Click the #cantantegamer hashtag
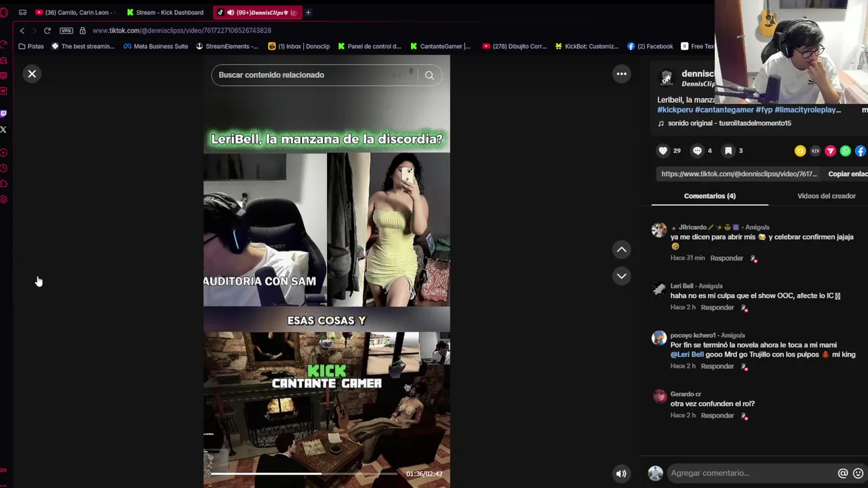 click(724, 110)
